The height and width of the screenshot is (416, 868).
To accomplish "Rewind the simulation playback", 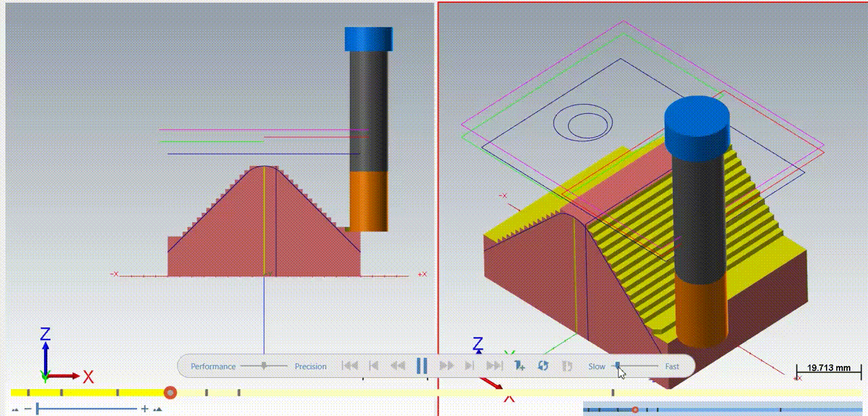I will point(397,366).
